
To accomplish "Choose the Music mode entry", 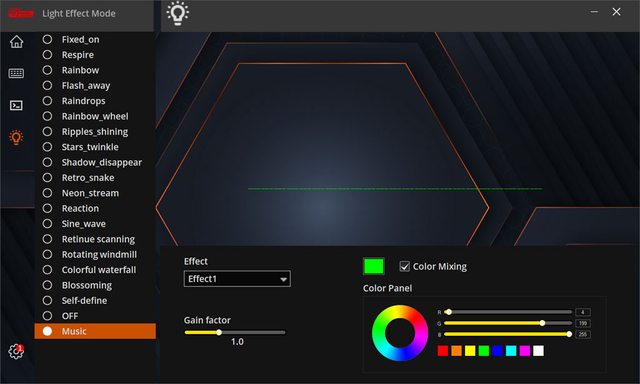I will pyautogui.click(x=95, y=331).
